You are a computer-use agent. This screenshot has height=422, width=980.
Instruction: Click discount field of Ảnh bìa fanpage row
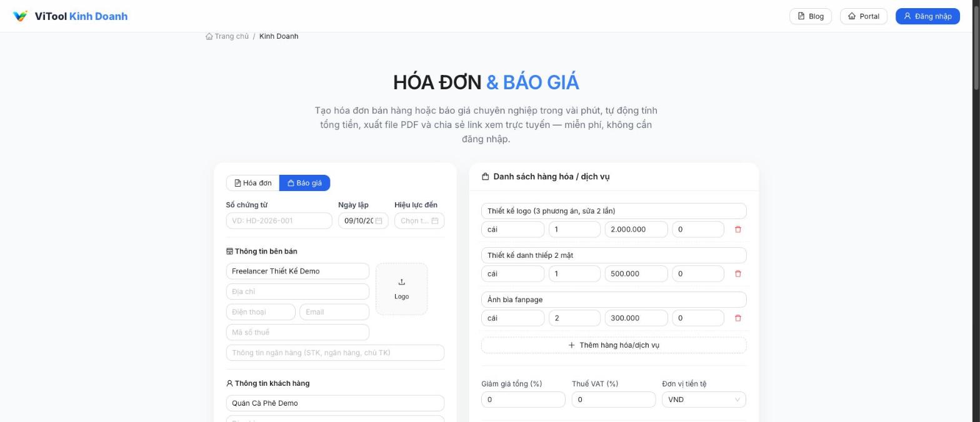[x=697, y=318]
